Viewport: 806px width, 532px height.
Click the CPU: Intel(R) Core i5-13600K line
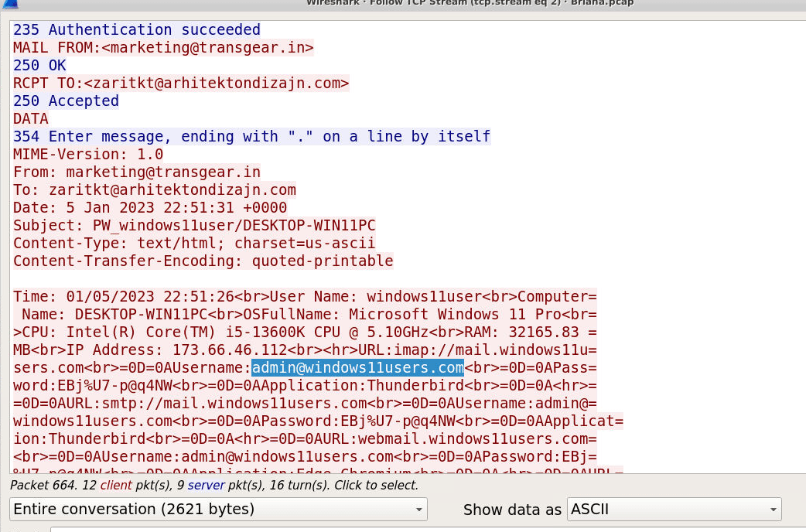pyautogui.click(x=305, y=332)
